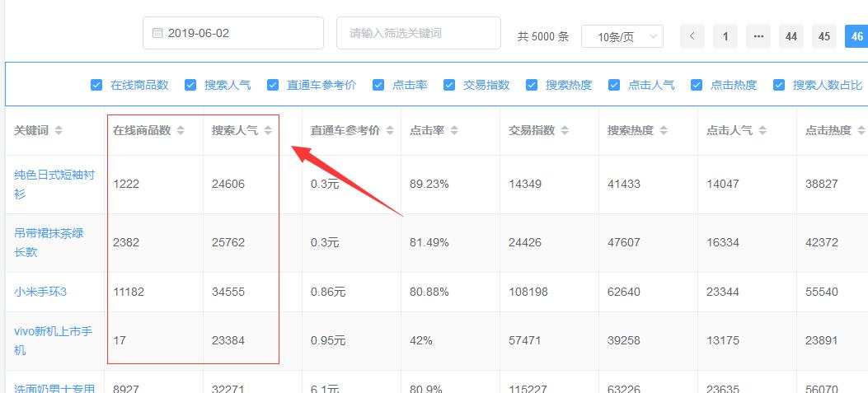
Task: Go to page 45
Action: [x=824, y=36]
